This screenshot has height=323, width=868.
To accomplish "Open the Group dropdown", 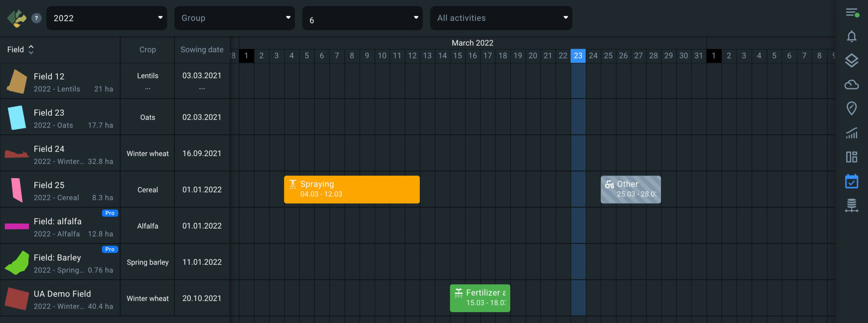I will click(234, 18).
